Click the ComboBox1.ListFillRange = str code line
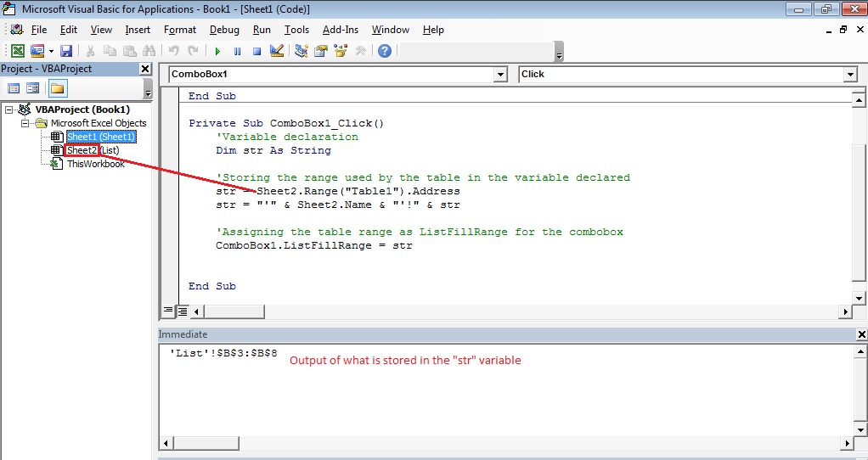The width and height of the screenshot is (868, 460). [314, 245]
